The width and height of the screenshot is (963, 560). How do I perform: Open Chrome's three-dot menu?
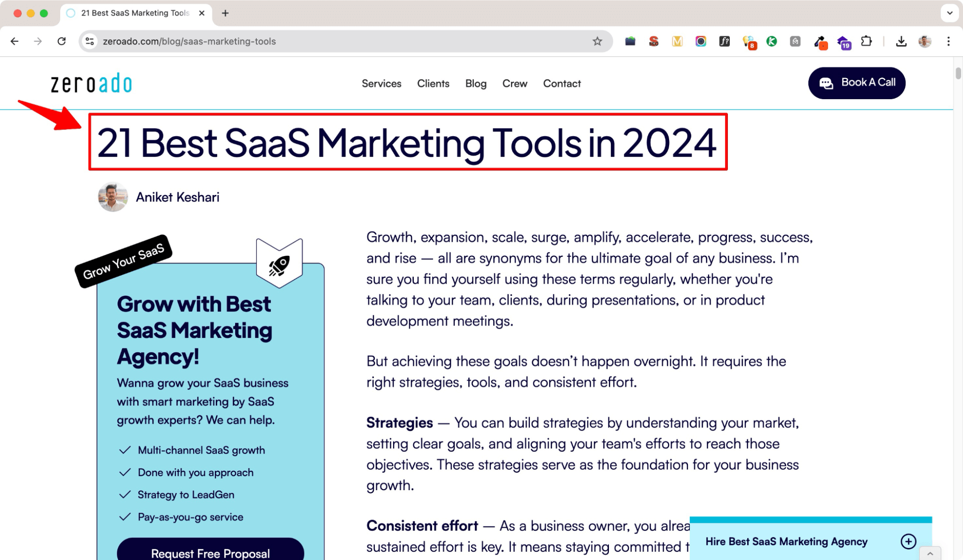[x=949, y=41]
